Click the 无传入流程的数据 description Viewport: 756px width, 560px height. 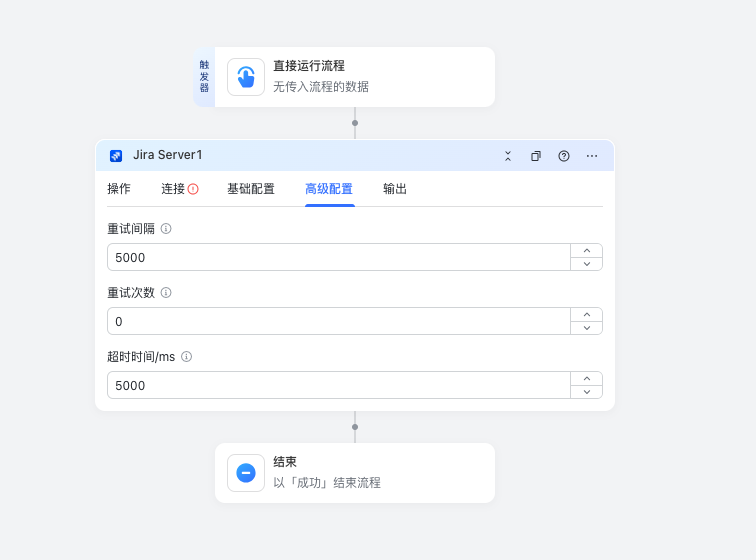[x=321, y=87]
